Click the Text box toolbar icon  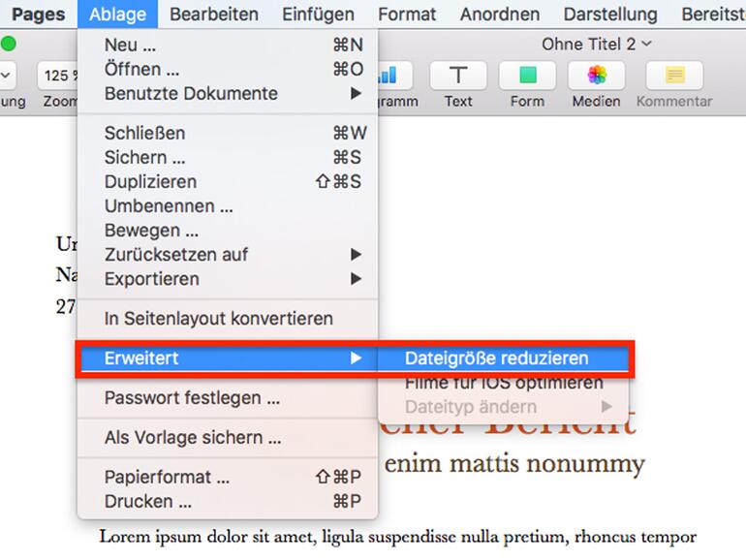pos(458,76)
